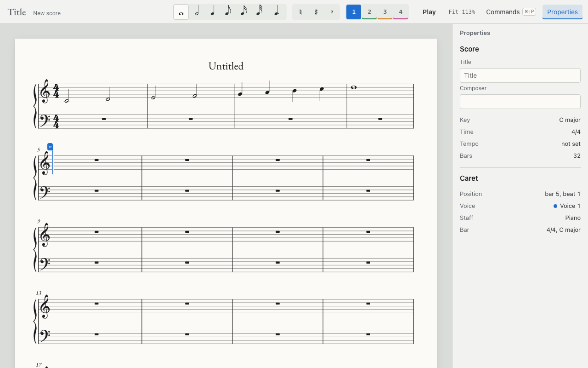588x368 pixels.
Task: Start playback with the Play button
Action: click(x=429, y=12)
